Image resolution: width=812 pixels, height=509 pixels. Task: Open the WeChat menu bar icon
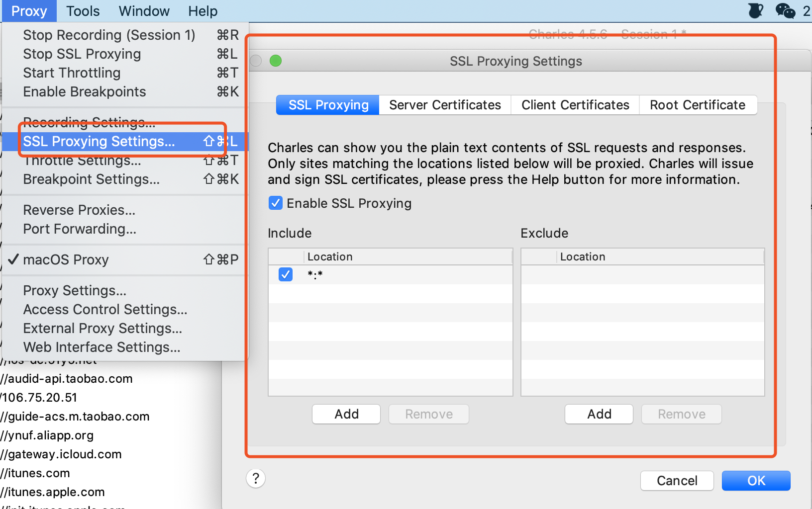coord(785,10)
